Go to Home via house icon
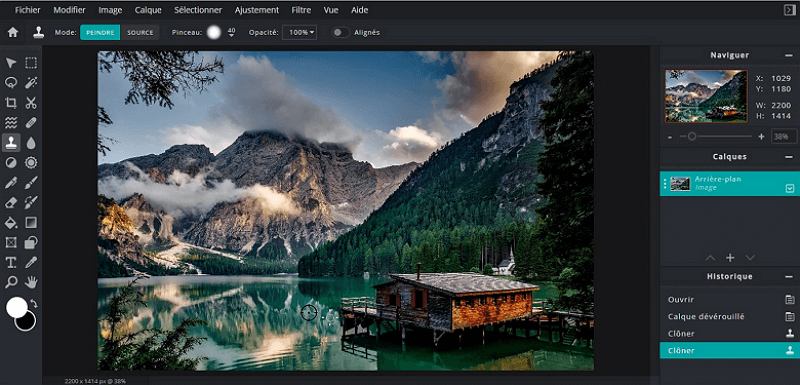This screenshot has width=800, height=385. click(13, 32)
